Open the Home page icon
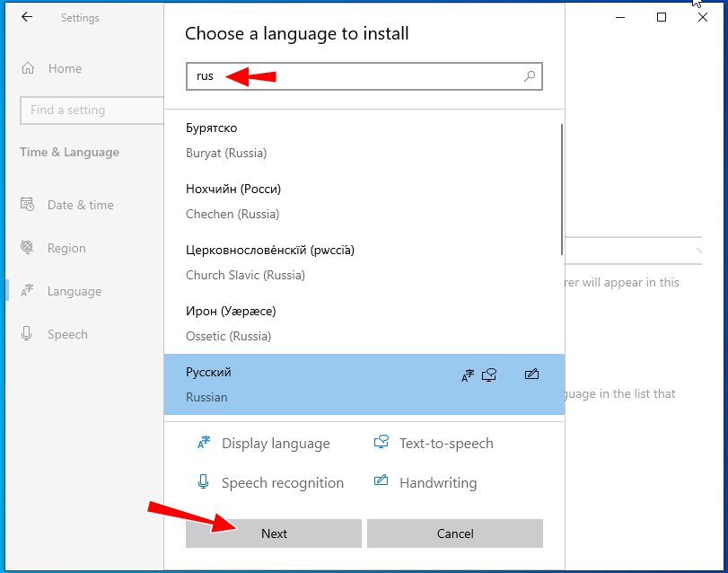This screenshot has width=728, height=573. point(28,68)
